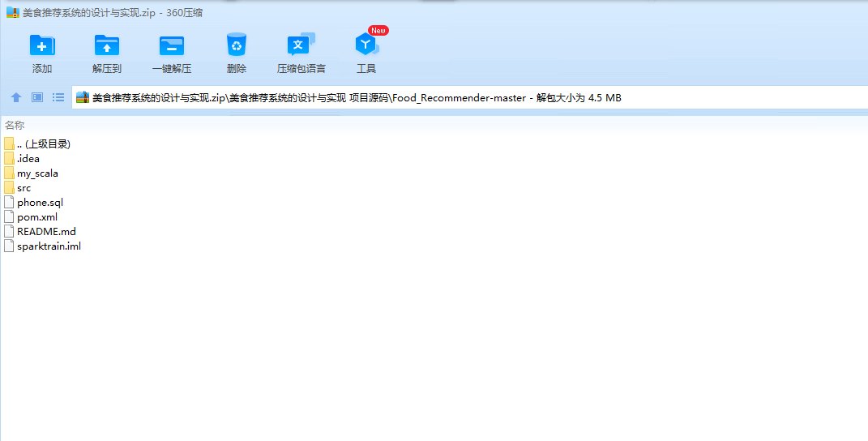The height and width of the screenshot is (441, 868).
Task: Click the pom.xml file name
Action: click(37, 216)
